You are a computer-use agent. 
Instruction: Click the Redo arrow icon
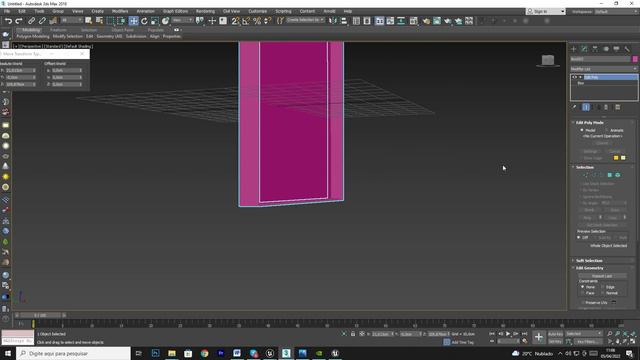click(x=18, y=21)
